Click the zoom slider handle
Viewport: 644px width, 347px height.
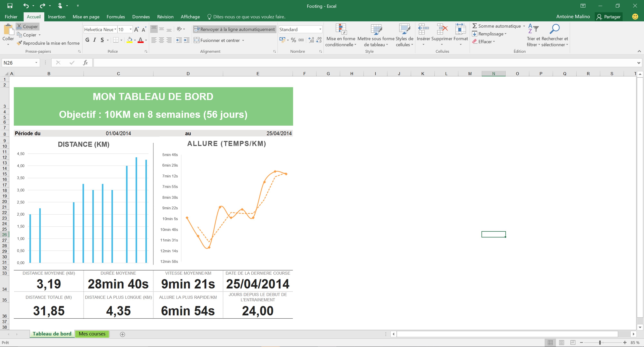(600, 342)
